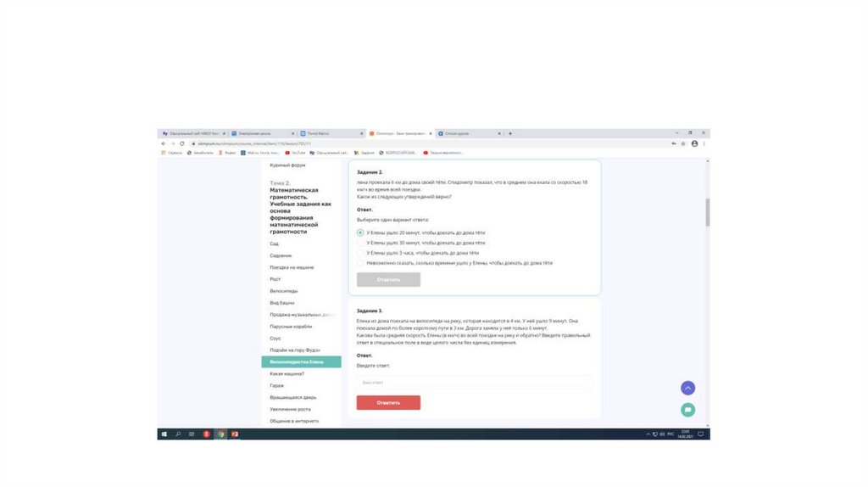
Task: Open the Какая машина? lesson
Action: click(x=287, y=374)
